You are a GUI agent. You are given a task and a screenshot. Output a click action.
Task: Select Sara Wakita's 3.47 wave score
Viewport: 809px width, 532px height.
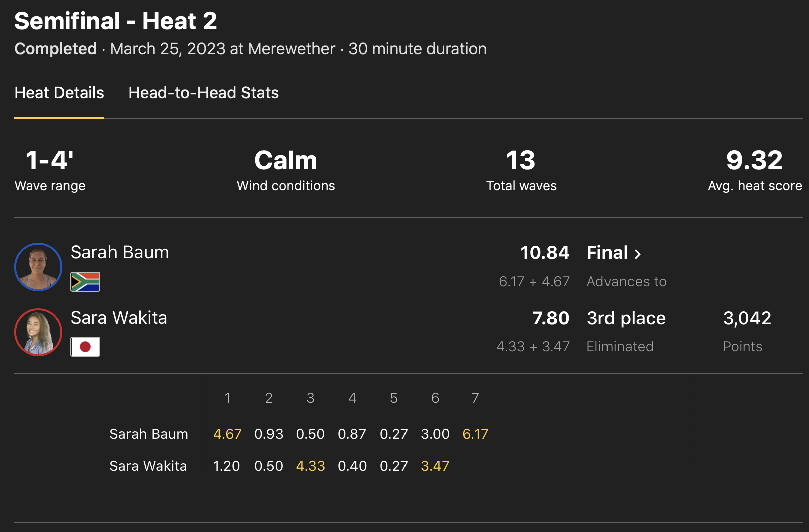[435, 466]
